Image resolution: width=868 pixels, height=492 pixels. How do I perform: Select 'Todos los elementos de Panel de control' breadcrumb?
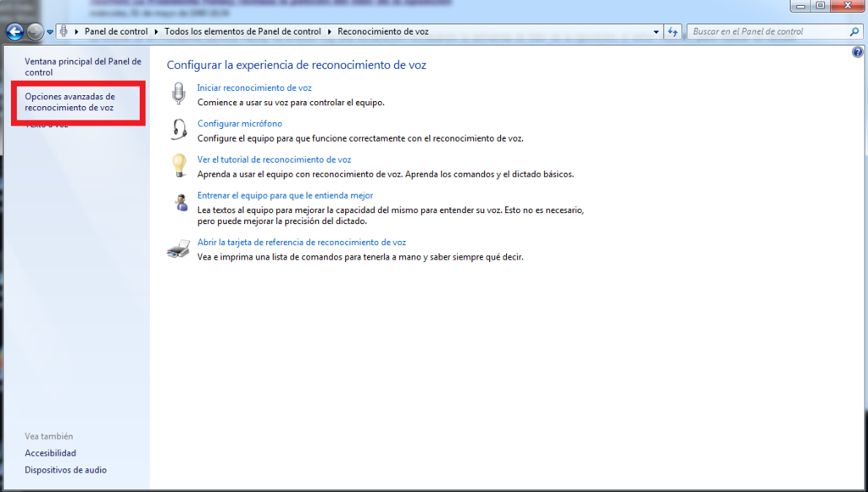point(242,31)
